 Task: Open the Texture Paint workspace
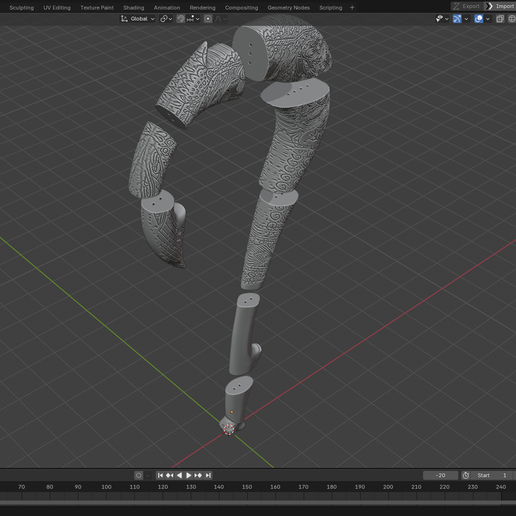point(97,7)
